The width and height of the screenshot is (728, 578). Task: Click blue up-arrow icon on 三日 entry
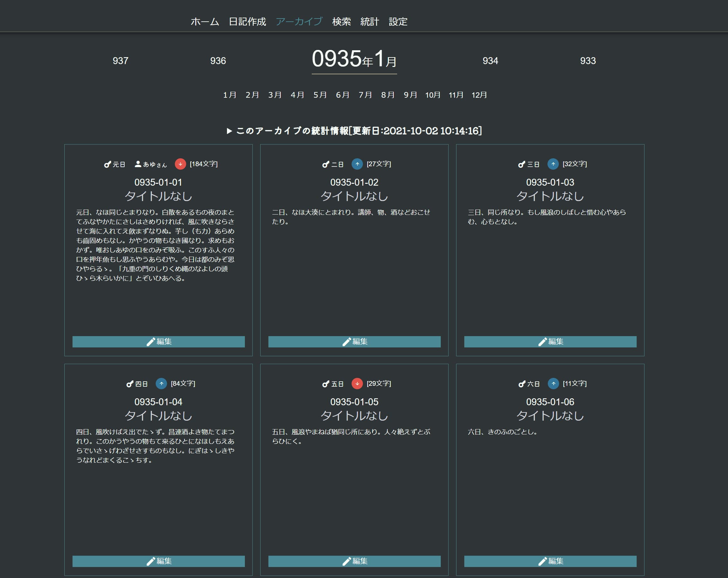point(553,164)
